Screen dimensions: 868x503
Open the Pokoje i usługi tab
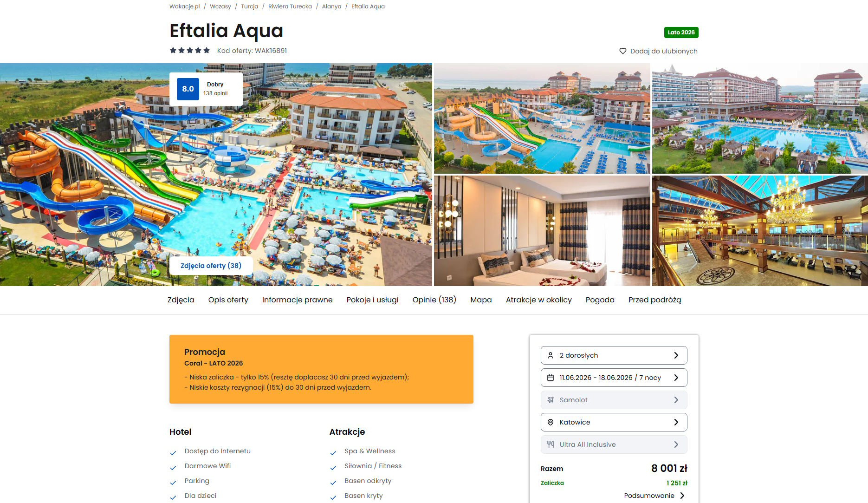(373, 300)
